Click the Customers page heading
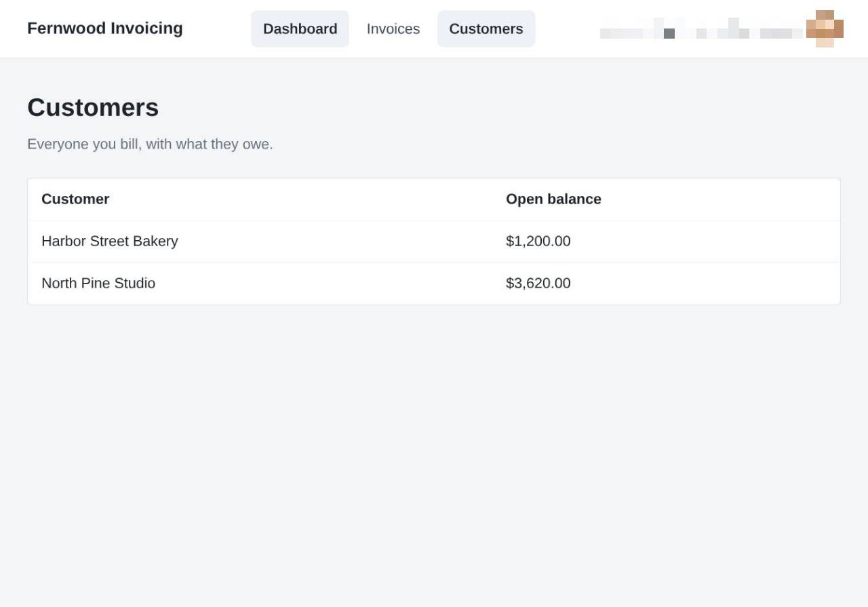The width and height of the screenshot is (868, 607). (x=93, y=107)
